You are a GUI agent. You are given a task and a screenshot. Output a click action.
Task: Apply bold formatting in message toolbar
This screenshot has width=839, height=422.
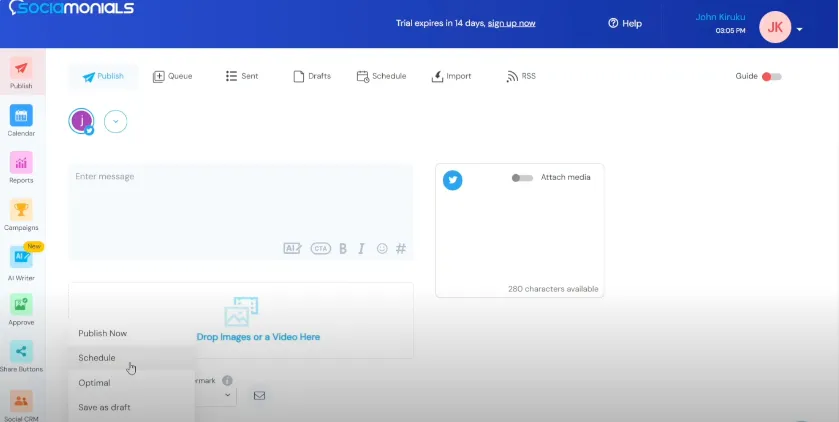(x=343, y=249)
